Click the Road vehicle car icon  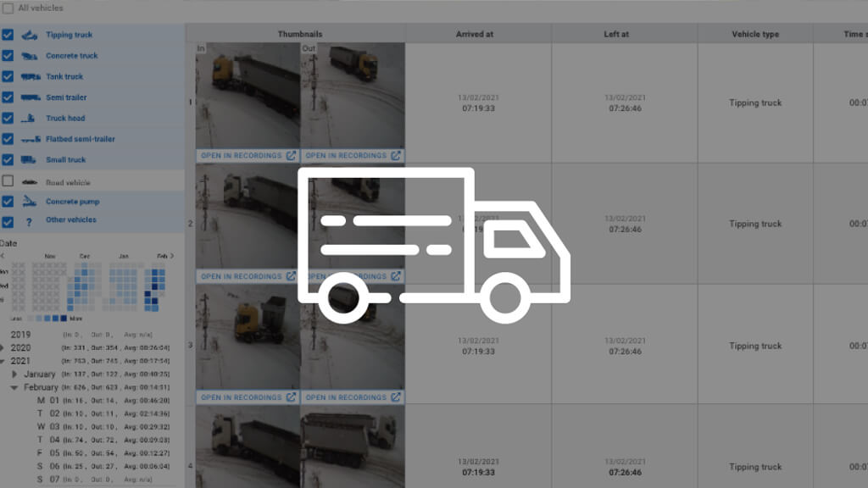pyautogui.click(x=30, y=182)
